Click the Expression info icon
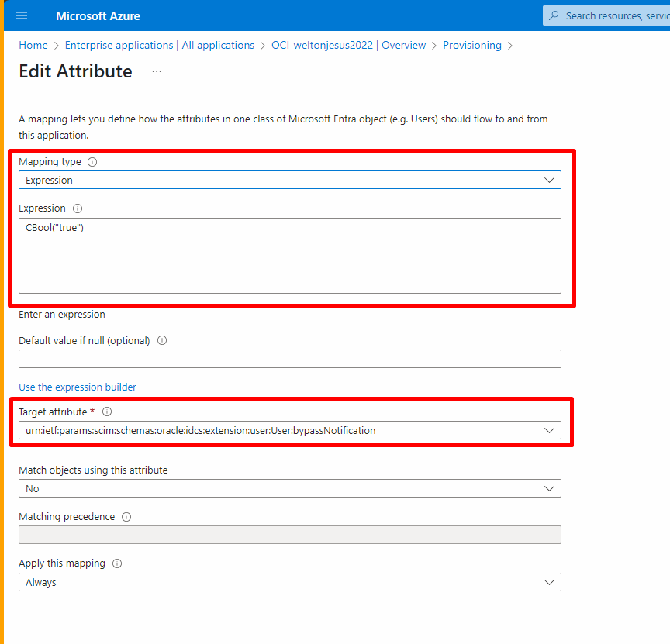The width and height of the screenshot is (670, 644). pyautogui.click(x=78, y=208)
